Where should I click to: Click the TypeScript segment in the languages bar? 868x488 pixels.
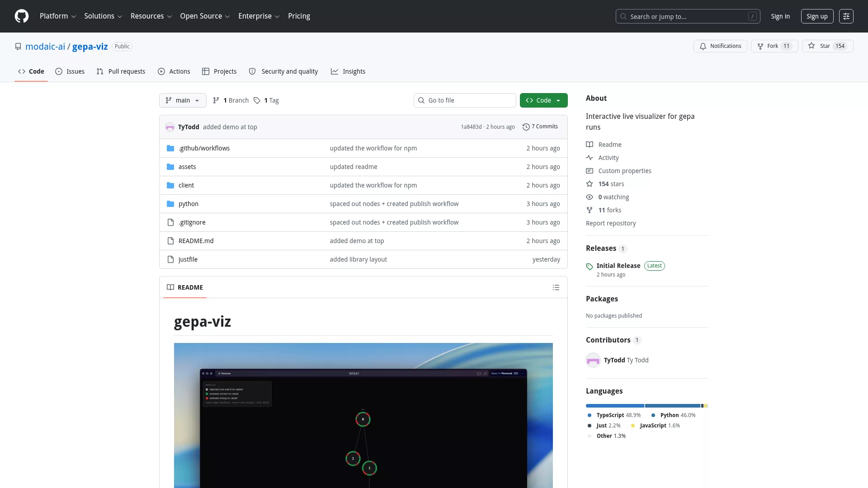click(x=615, y=406)
